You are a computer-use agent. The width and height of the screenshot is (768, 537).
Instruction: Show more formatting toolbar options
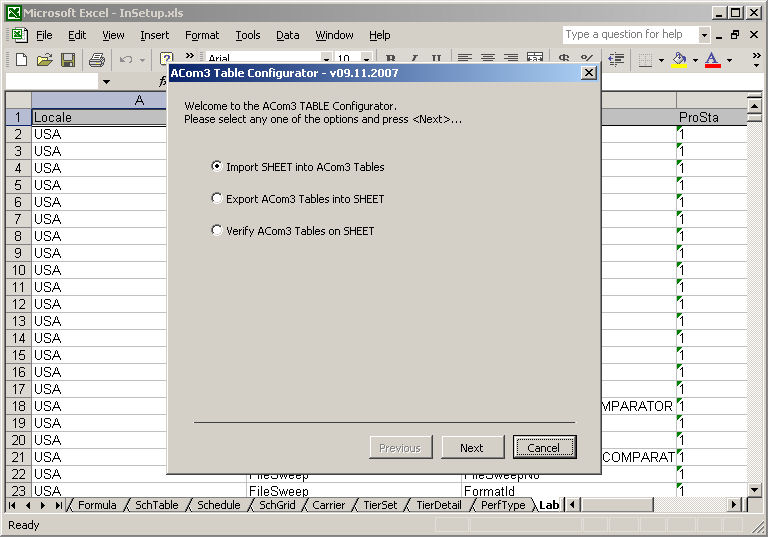click(x=756, y=60)
